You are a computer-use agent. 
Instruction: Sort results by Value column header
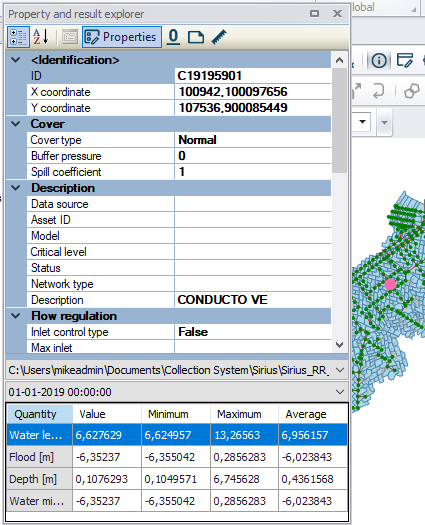107,414
